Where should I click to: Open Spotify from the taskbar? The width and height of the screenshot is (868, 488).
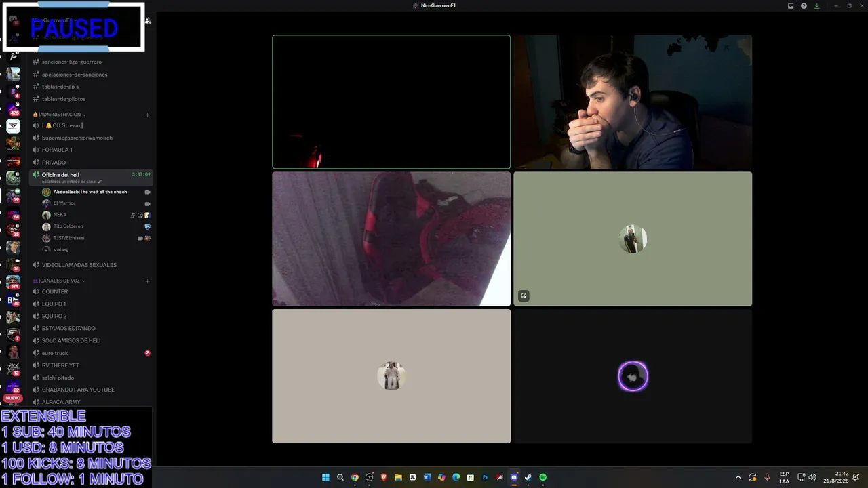542,477
